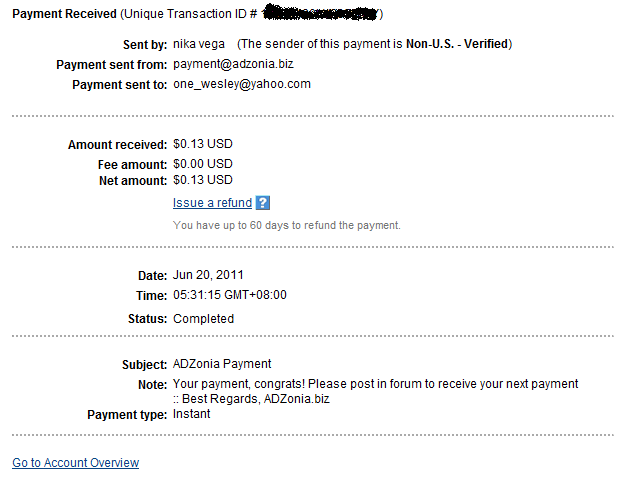The height and width of the screenshot is (477, 624).
Task: Click the Instant payment type value
Action: (191, 414)
